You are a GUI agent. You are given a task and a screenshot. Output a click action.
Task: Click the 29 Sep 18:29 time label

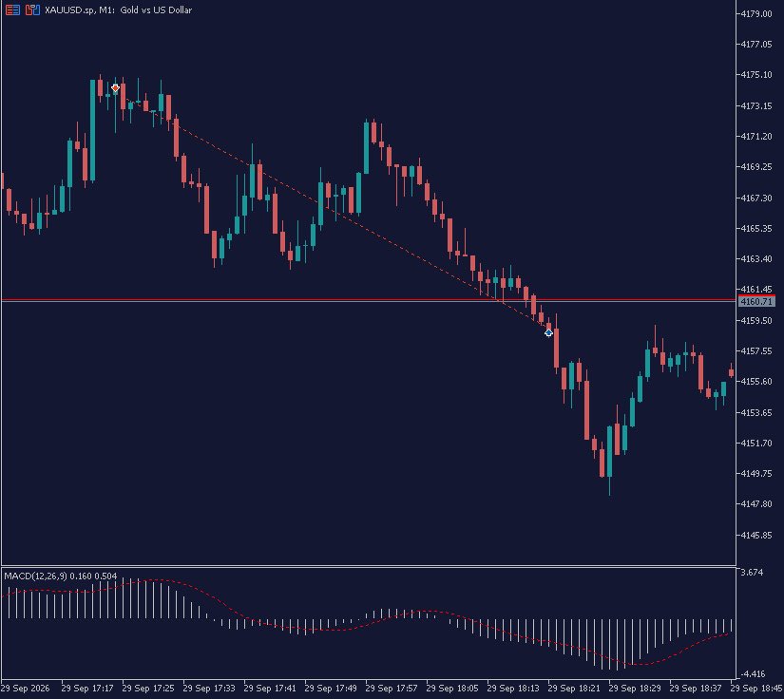[x=635, y=689]
